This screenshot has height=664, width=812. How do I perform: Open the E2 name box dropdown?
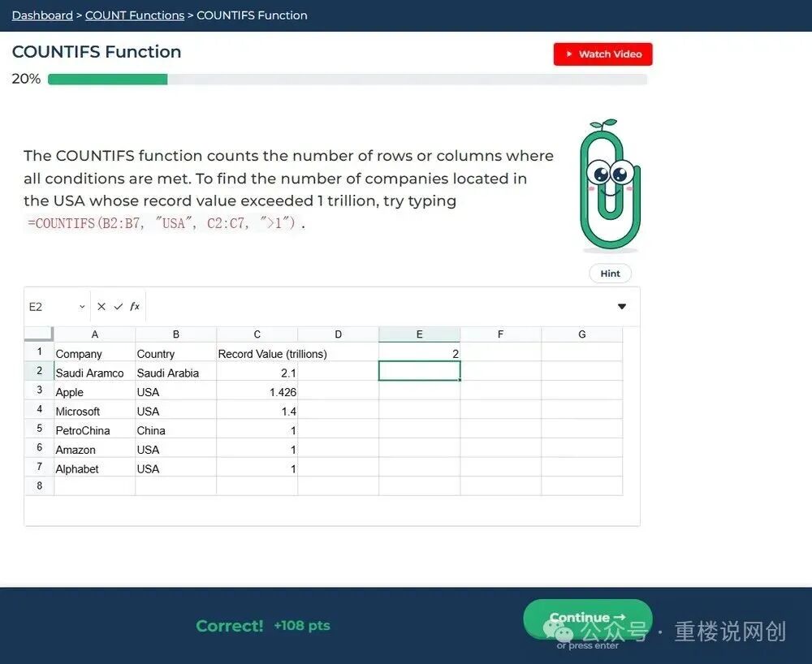tap(82, 307)
